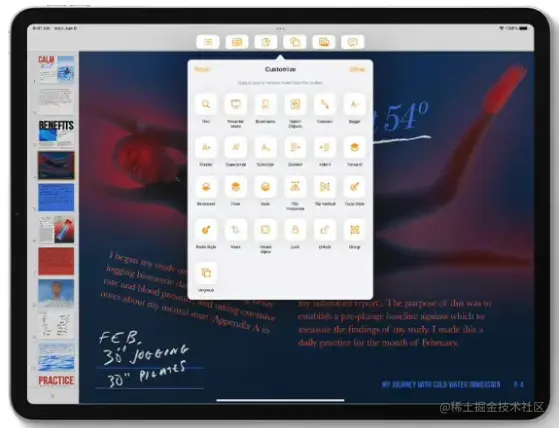The width and height of the screenshot is (559, 428).
Task: Tap the Comment toolbar button
Action: pos(353,42)
